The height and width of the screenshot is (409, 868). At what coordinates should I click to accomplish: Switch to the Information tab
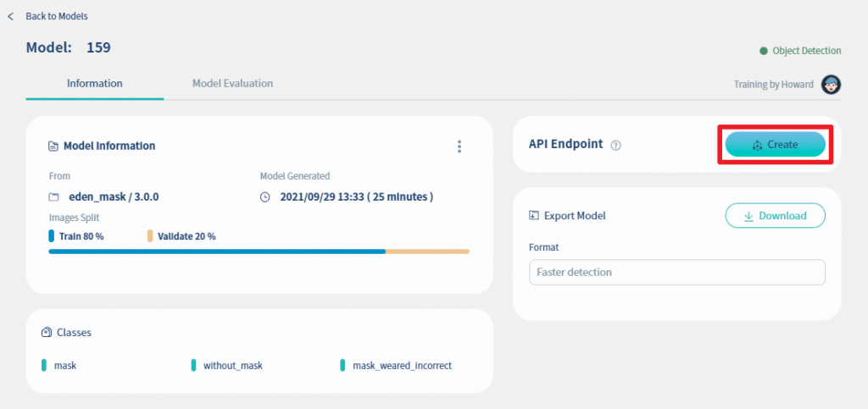pos(95,84)
